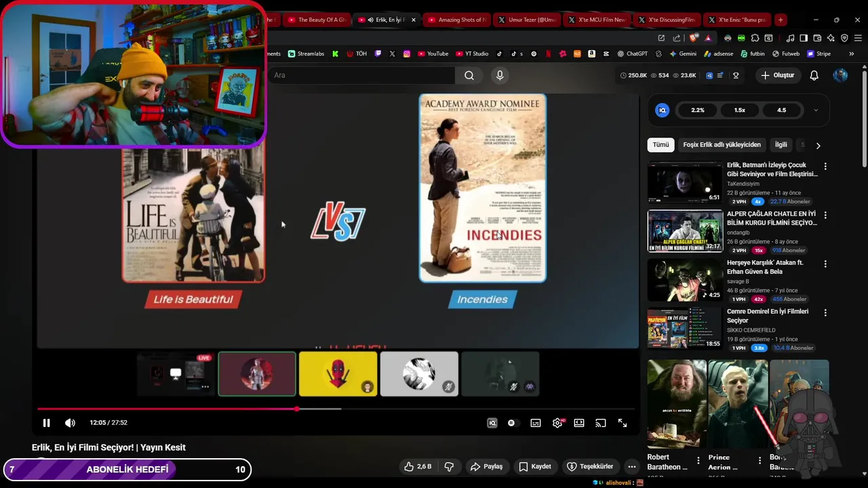The width and height of the screenshot is (868, 488).
Task: Select Foşix Erlik adlı yükleyiciden chip
Action: point(722,144)
